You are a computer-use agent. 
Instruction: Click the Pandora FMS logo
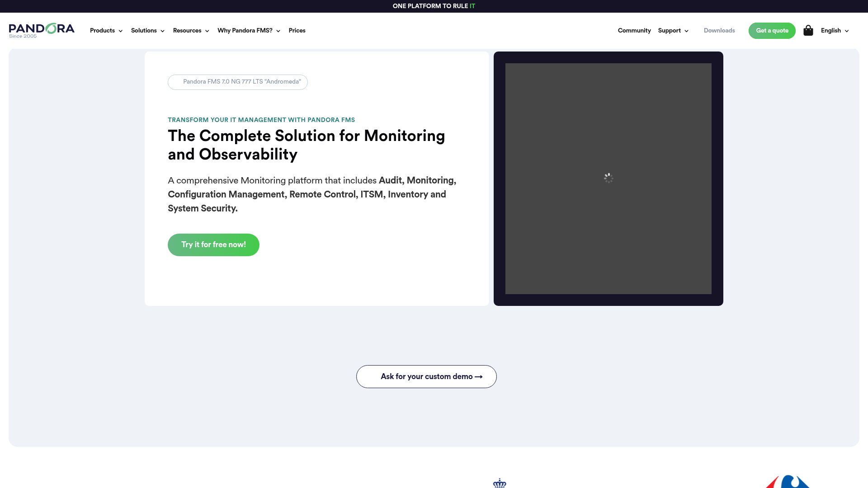42,30
